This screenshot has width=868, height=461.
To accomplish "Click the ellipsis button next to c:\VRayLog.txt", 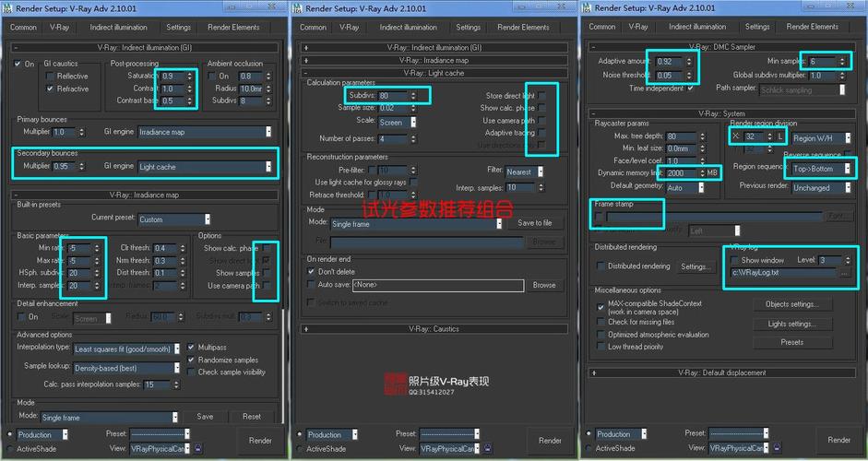I will click(x=844, y=273).
